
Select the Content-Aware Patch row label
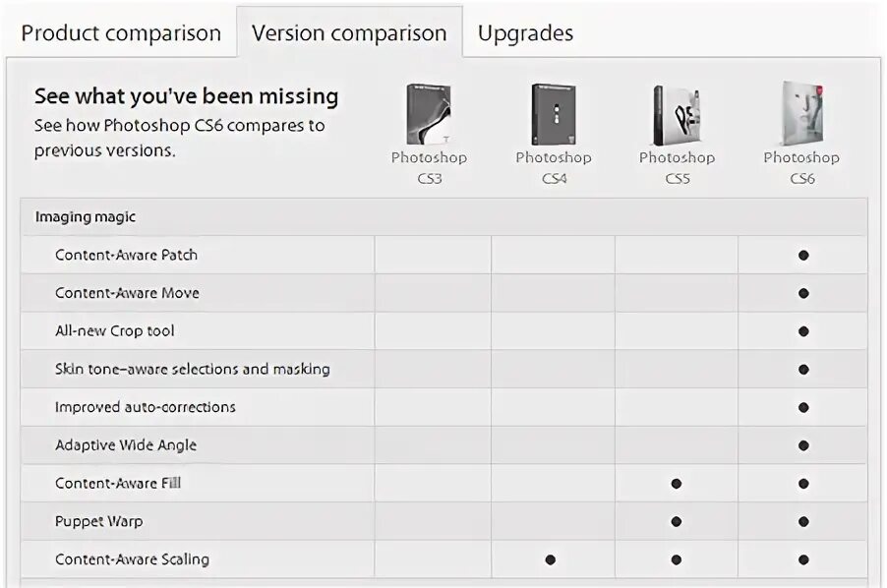(126, 255)
